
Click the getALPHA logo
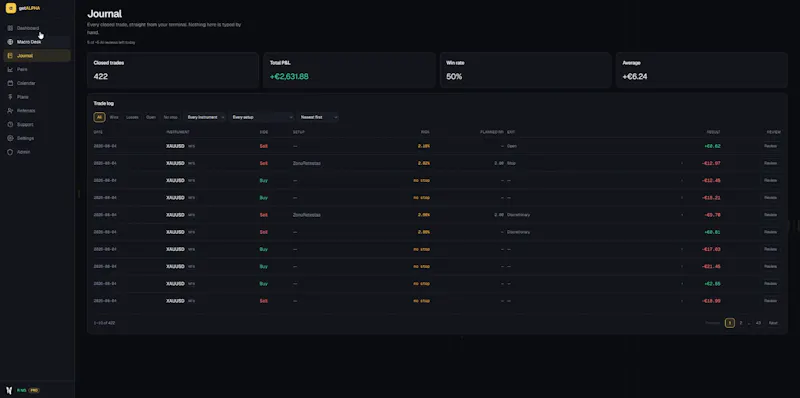pos(23,8)
